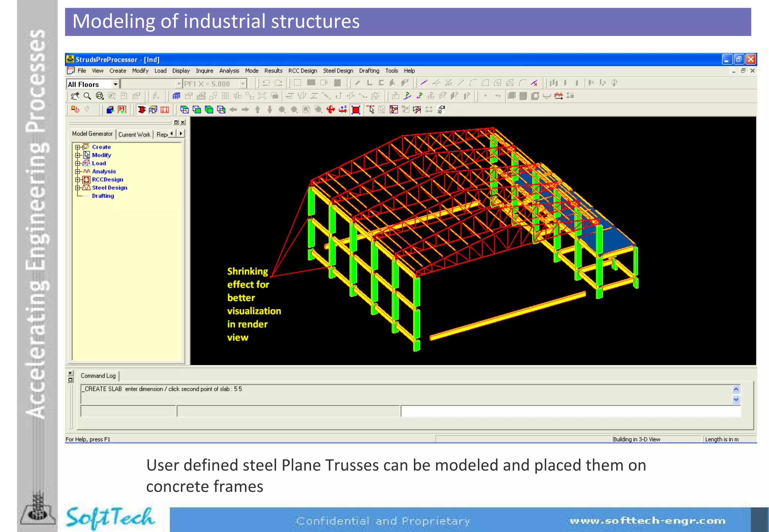Click the first blue wireframe cube view icon

[184, 110]
